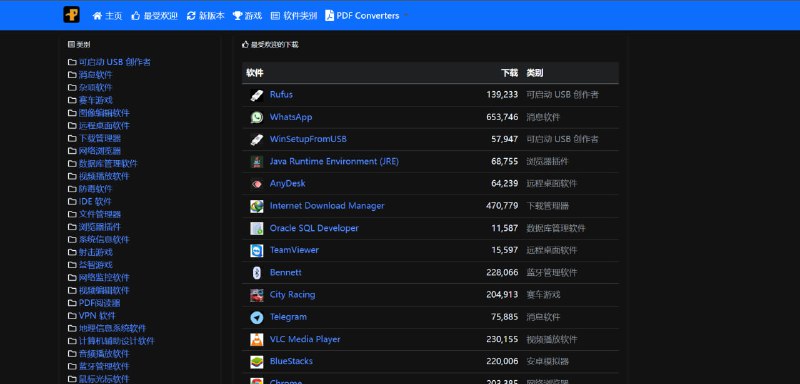
Task: Open the Bennett link
Action: pyautogui.click(x=286, y=272)
